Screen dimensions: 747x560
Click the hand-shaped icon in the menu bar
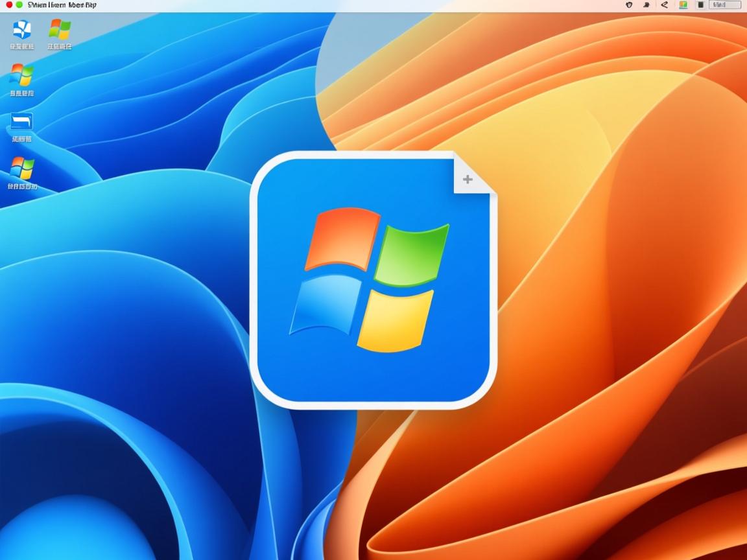coord(628,5)
